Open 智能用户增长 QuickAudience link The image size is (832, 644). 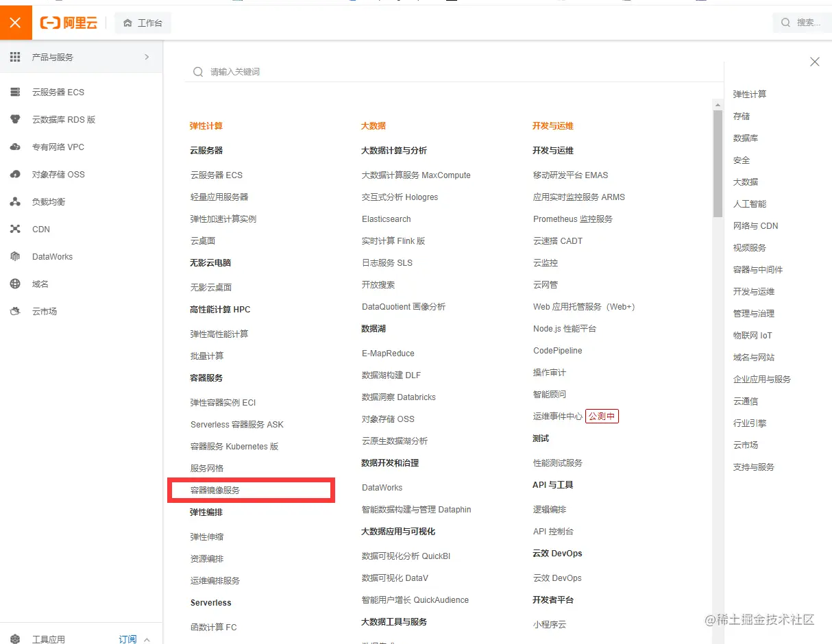(415, 599)
